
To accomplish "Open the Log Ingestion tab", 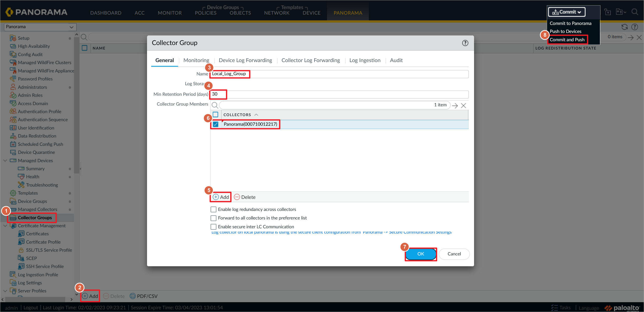I will [365, 60].
